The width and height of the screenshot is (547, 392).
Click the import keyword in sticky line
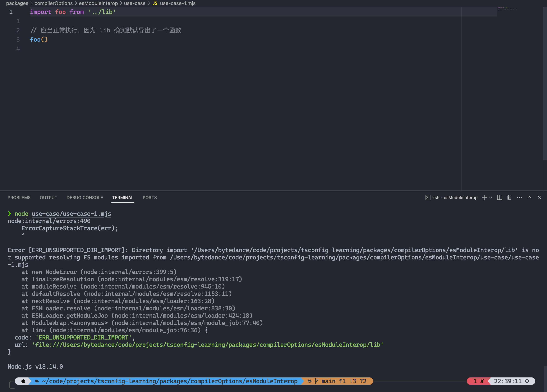point(40,12)
